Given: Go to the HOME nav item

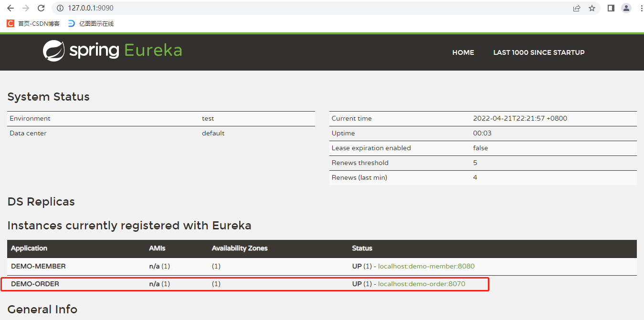Looking at the screenshot, I should click(463, 52).
